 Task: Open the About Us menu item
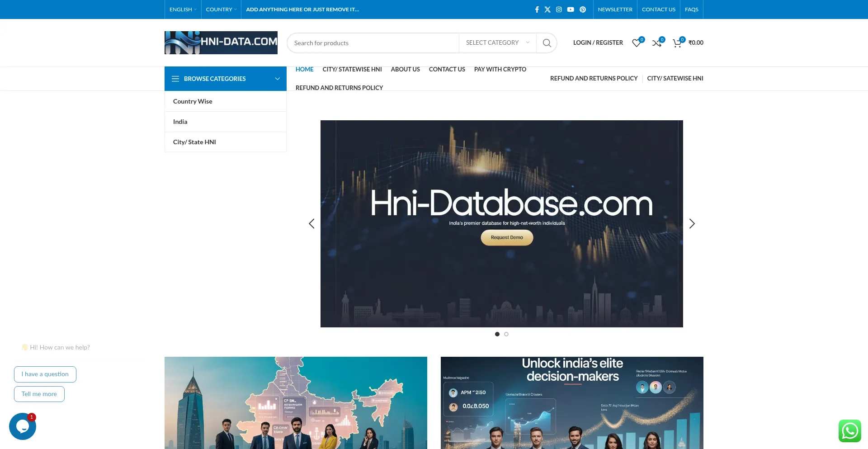point(405,69)
